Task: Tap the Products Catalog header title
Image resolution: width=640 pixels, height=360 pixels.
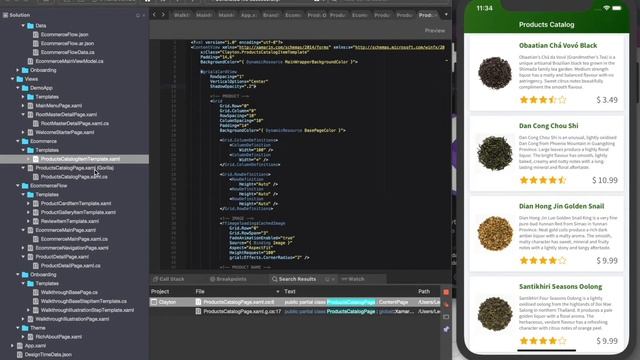Action: click(546, 24)
